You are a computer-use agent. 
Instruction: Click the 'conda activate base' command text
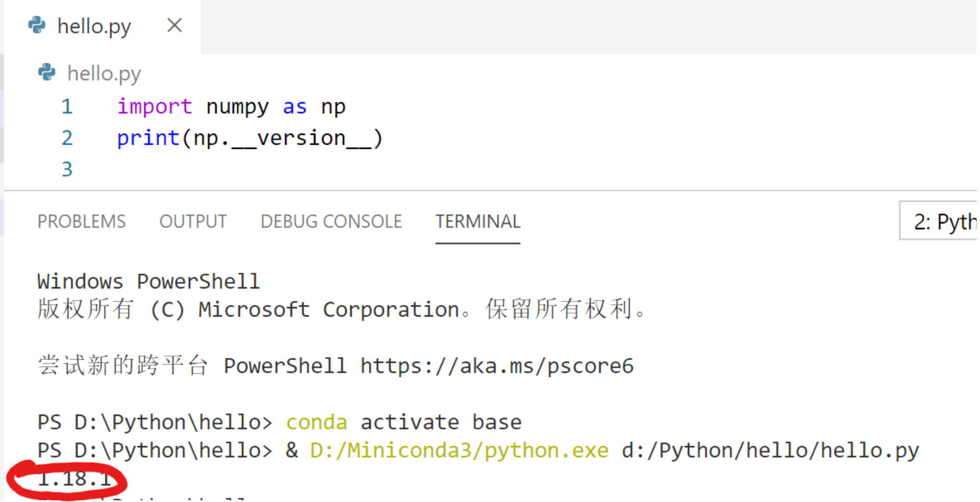(x=404, y=422)
